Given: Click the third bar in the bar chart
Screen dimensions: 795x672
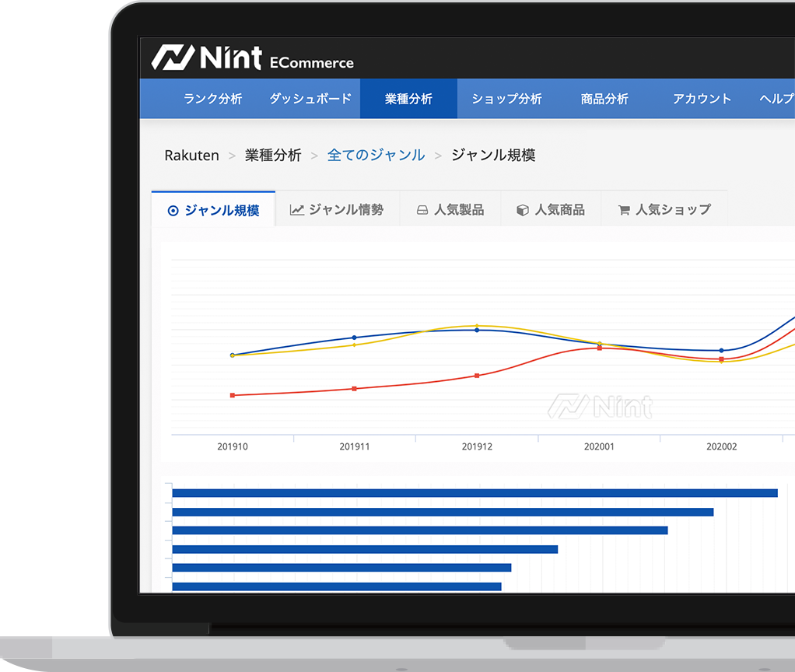Looking at the screenshot, I should click(x=420, y=530).
